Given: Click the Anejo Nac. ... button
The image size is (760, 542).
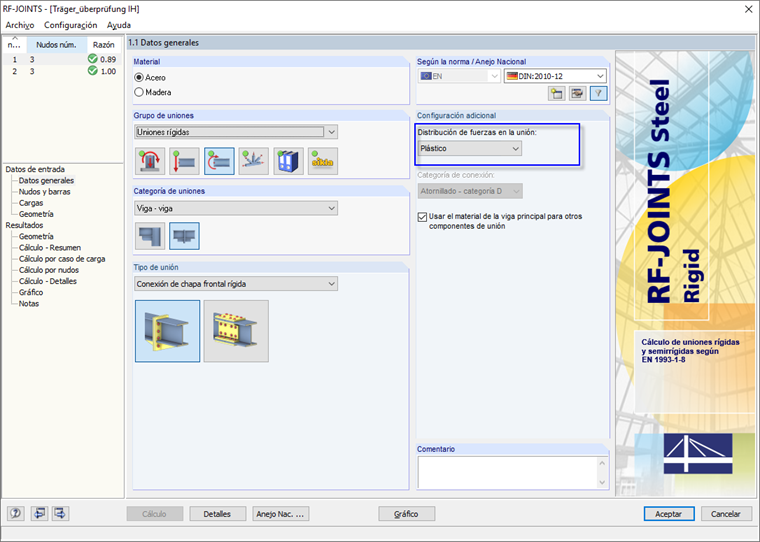Looking at the screenshot, I should pos(281,514).
